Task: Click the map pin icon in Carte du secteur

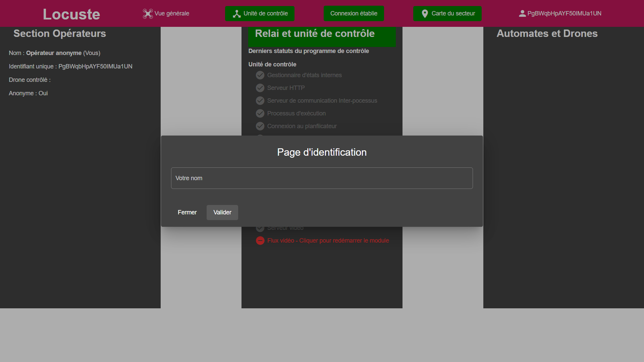Action: [425, 14]
